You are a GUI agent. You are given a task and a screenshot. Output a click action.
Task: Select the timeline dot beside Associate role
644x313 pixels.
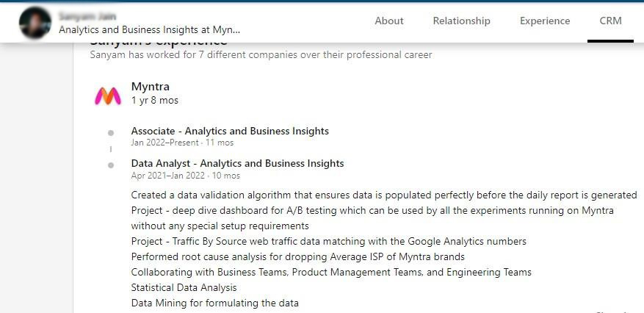pos(111,133)
